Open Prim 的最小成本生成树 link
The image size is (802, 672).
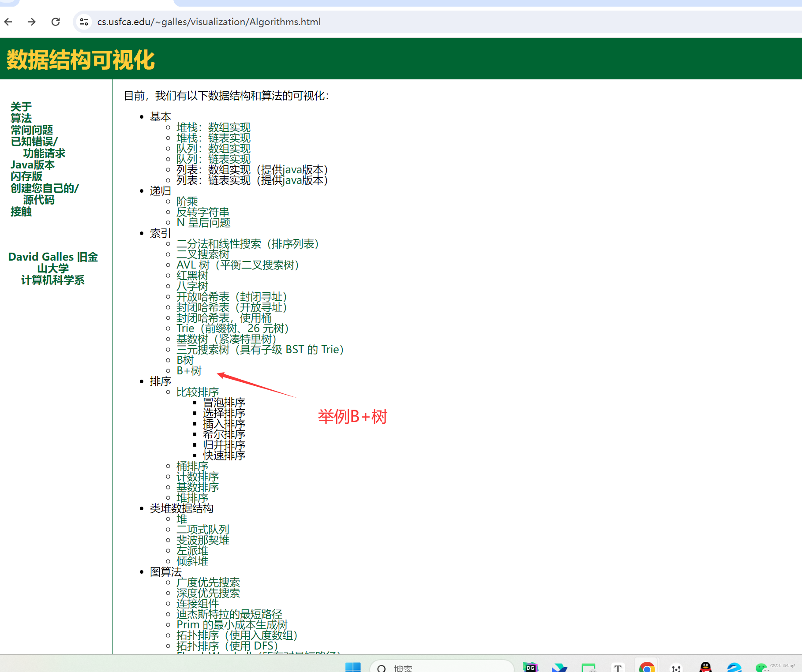pos(232,625)
